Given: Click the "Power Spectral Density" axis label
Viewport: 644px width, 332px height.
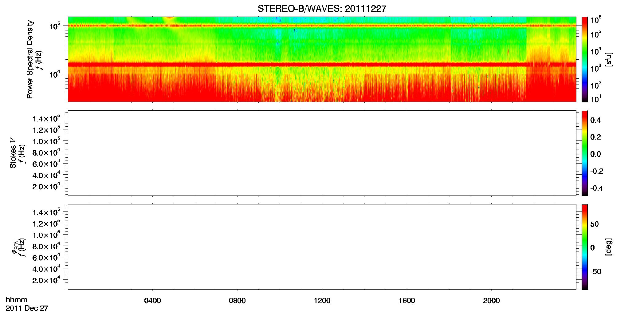Looking at the screenshot, I should tap(30, 59).
